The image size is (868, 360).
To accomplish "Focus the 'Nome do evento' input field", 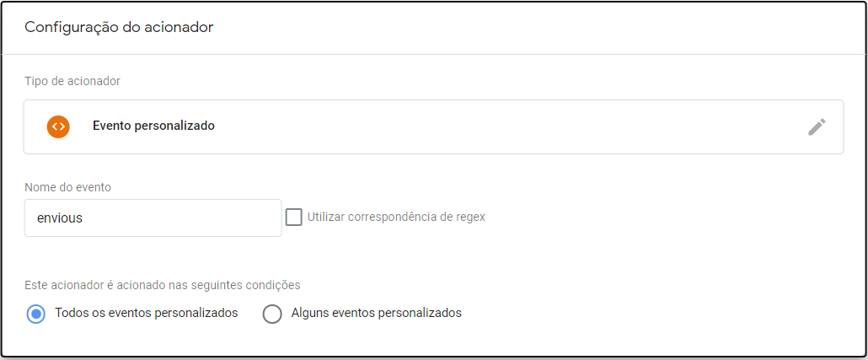I will pos(153,218).
